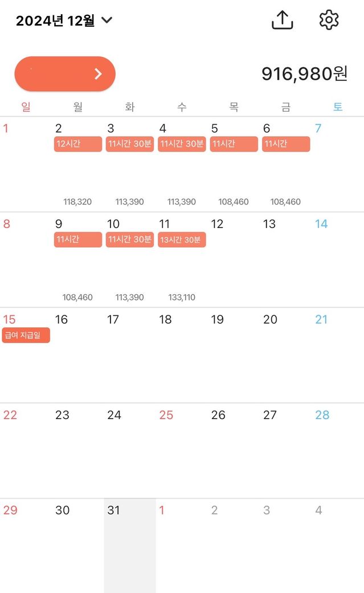Open the 13시간 30분 shift on December 11
The height and width of the screenshot is (593, 364).
[x=182, y=240]
